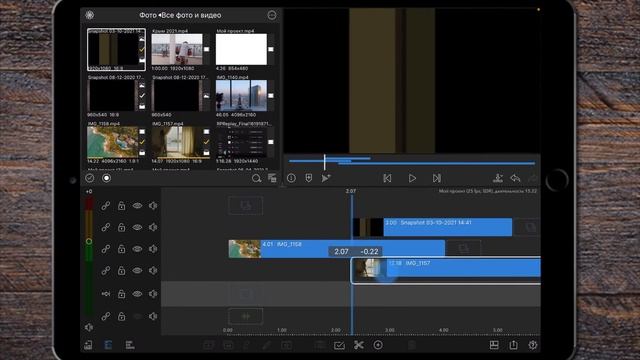This screenshot has width=640, height=360.
Task: Go back to the Фото source level
Action: click(148, 15)
